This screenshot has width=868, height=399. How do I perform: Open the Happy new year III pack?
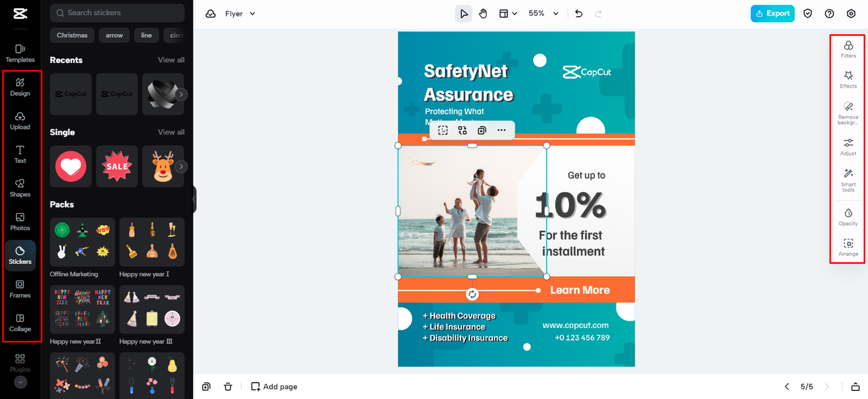pyautogui.click(x=152, y=309)
